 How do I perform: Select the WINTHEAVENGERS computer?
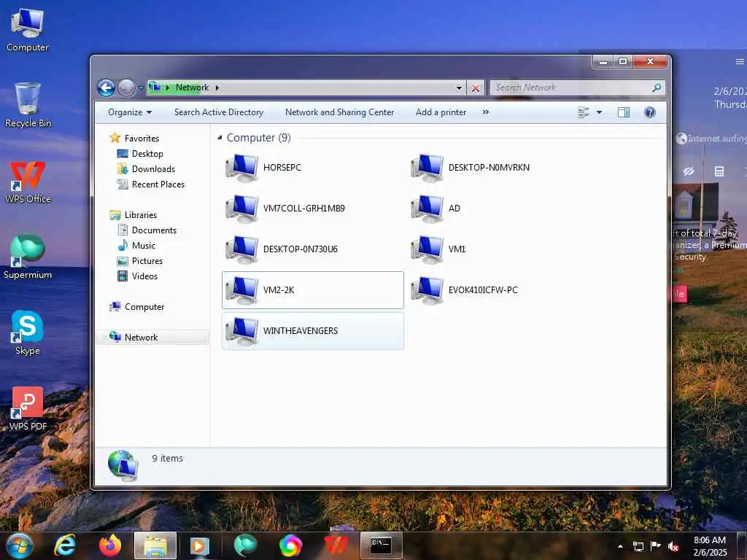pos(312,331)
